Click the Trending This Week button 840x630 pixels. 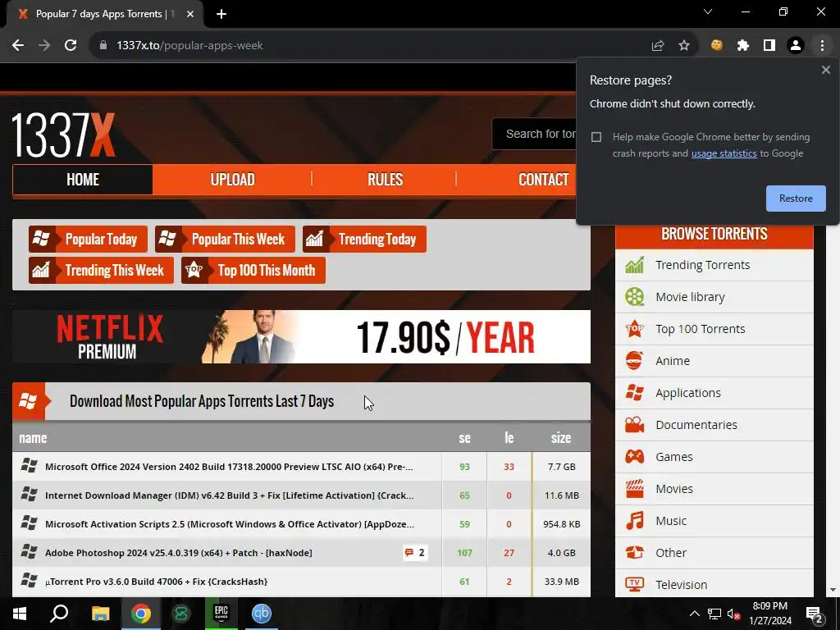coord(101,271)
